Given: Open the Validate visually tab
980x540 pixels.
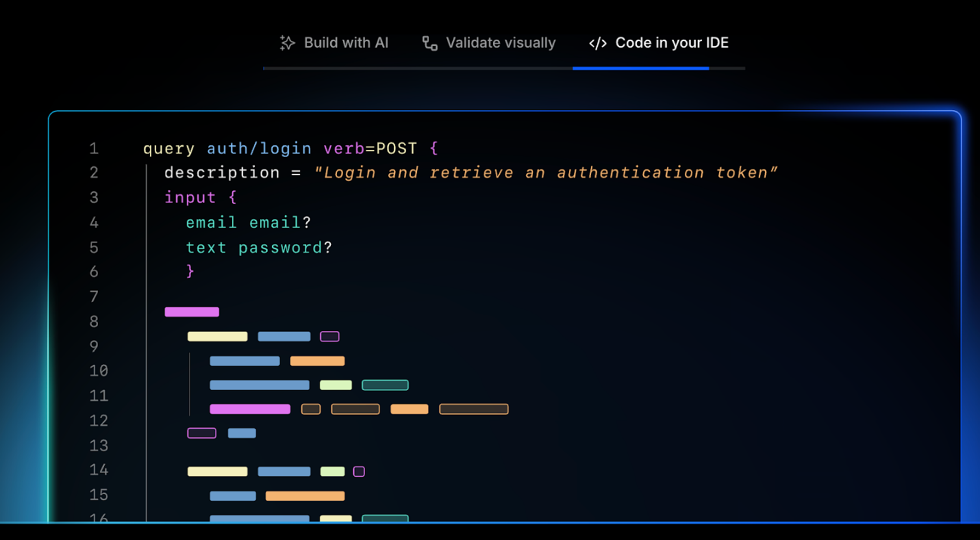Looking at the screenshot, I should pyautogui.click(x=500, y=43).
